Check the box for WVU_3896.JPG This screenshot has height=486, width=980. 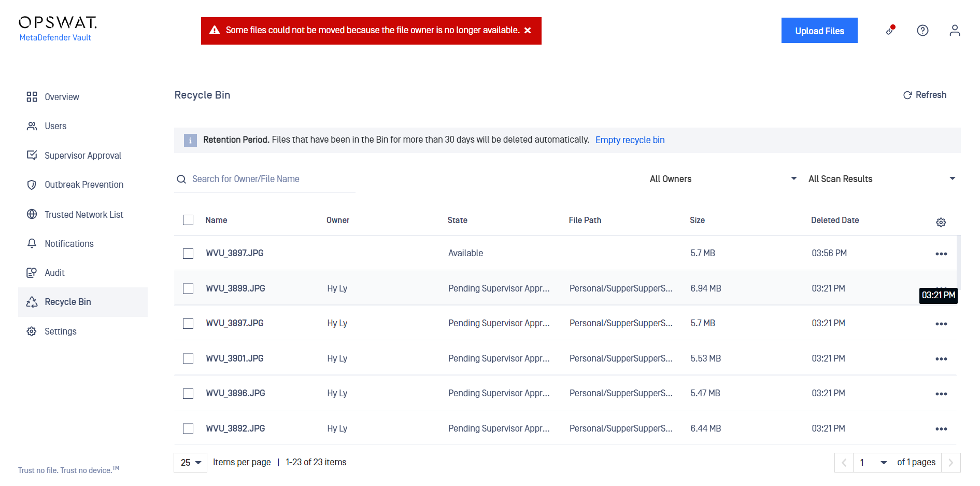[x=188, y=393]
